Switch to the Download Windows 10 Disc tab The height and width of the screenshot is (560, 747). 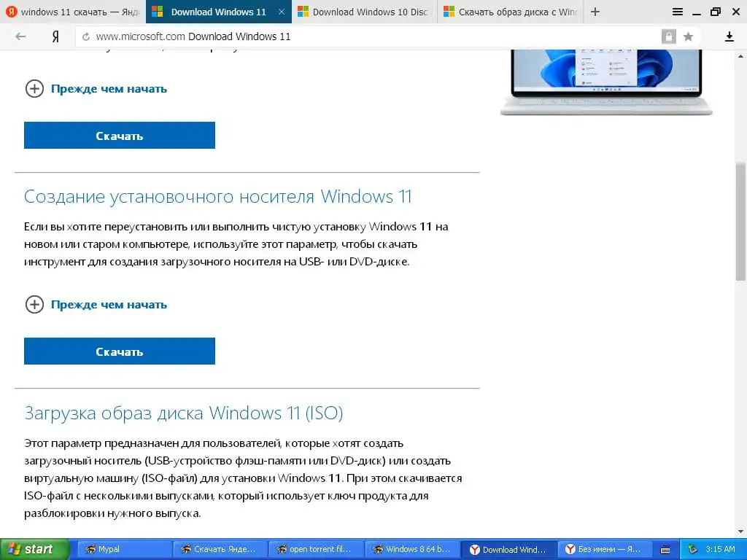pos(365,12)
